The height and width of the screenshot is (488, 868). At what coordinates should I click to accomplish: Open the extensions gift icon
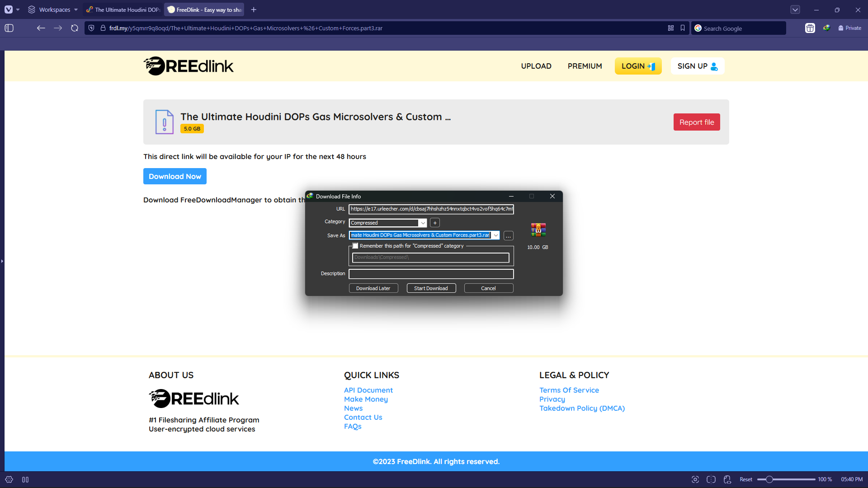[x=810, y=28]
